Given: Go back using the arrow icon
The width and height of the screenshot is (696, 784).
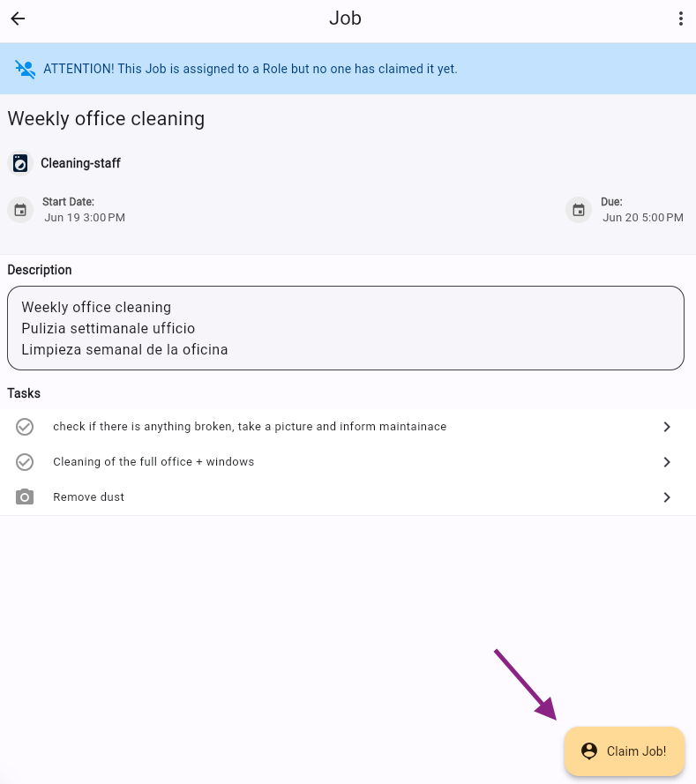Looking at the screenshot, I should coord(18,19).
